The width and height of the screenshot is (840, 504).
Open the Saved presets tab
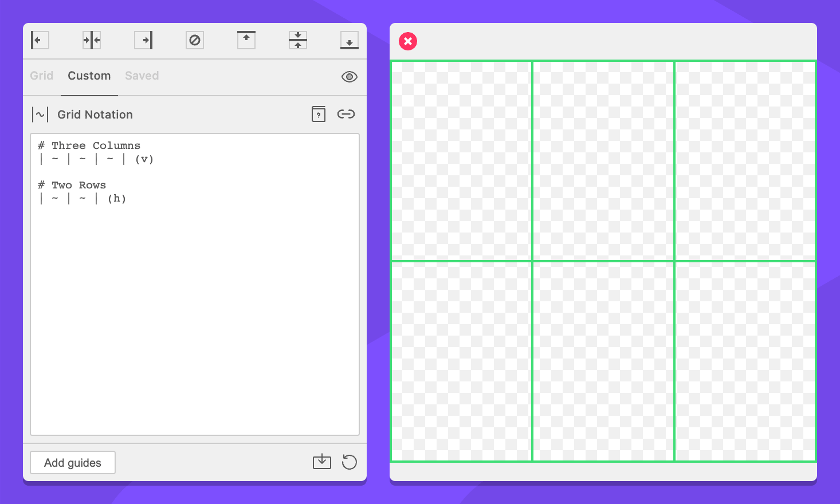142,76
